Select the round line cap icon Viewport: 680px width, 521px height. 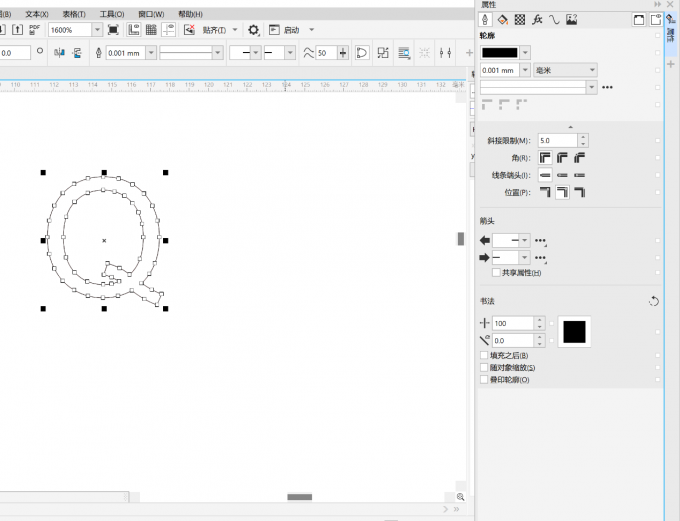[x=562, y=175]
